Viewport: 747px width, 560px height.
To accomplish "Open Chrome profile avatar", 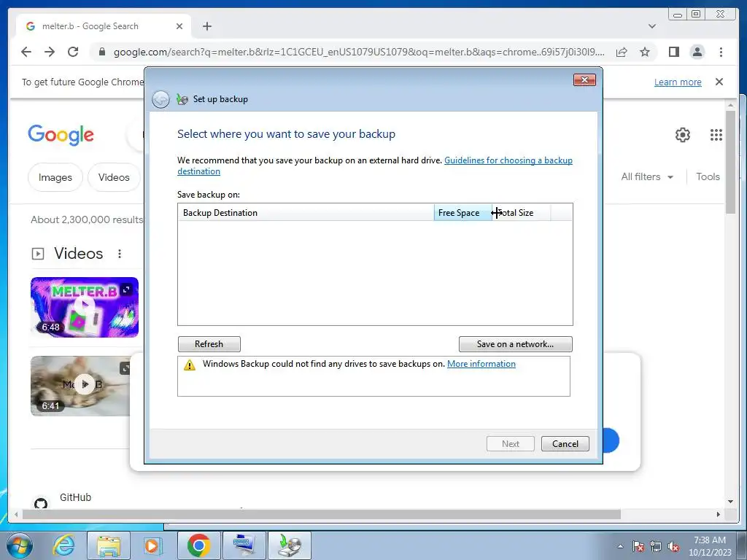I will pyautogui.click(x=697, y=52).
